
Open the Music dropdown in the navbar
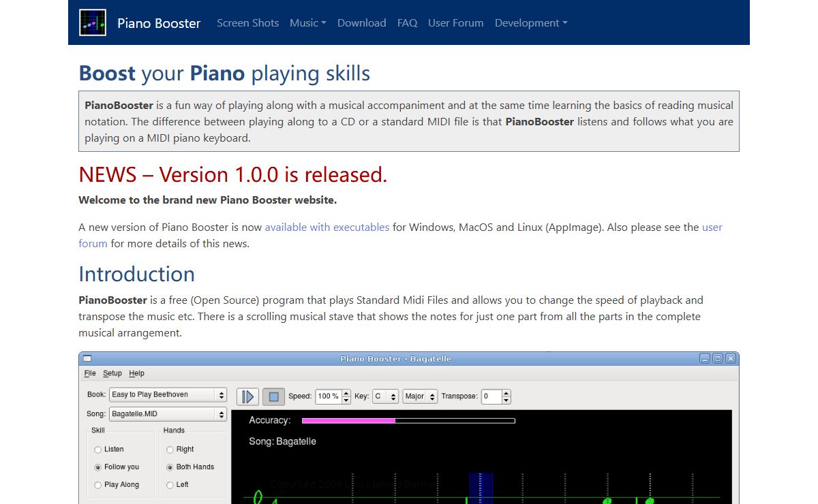click(x=308, y=22)
